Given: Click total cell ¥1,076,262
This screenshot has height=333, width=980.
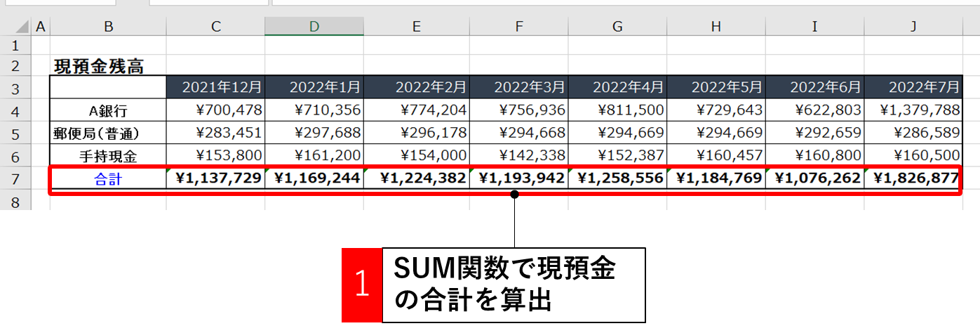Looking at the screenshot, I should point(814,178).
